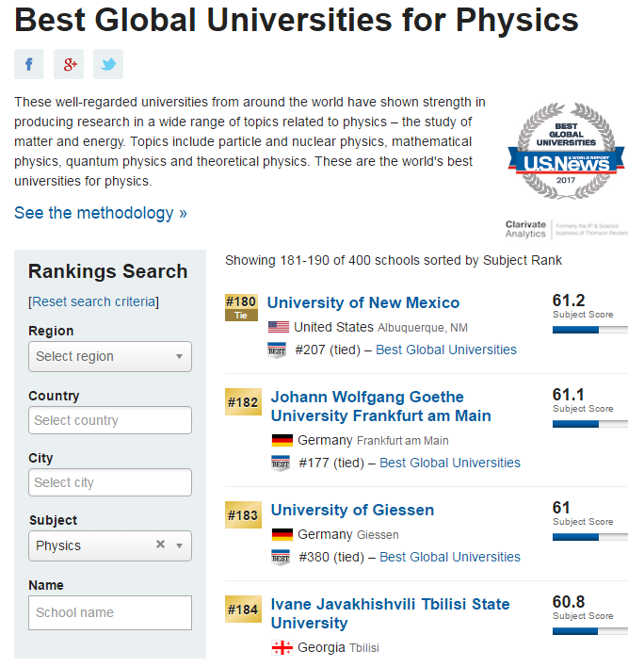This screenshot has width=644, height=667.
Task: Click the U.S. News 2017 badge logo
Action: pyautogui.click(x=566, y=151)
